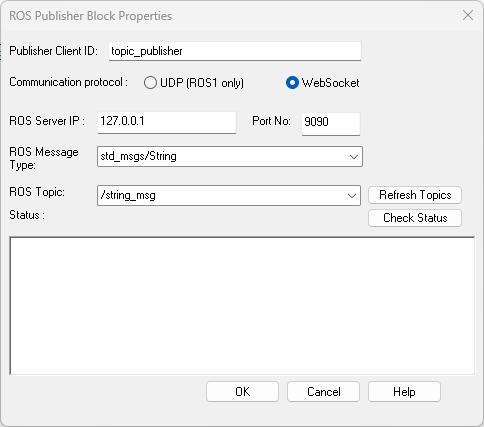Click inside the Status output box

tap(242, 306)
